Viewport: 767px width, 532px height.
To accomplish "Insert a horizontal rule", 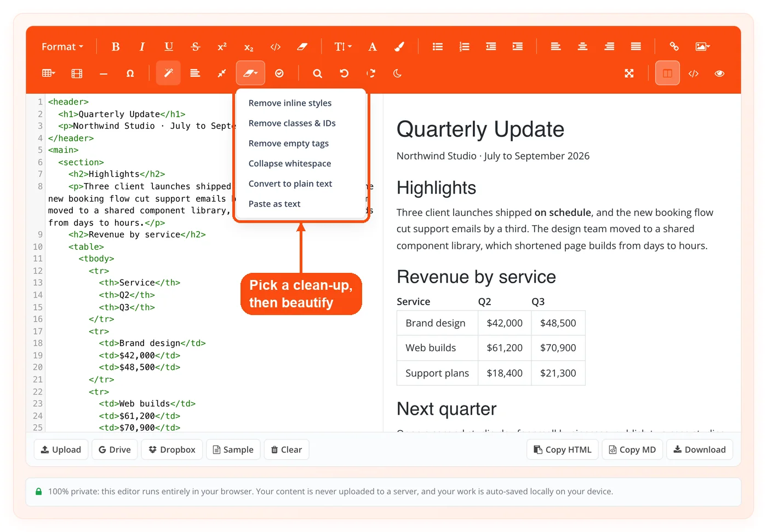I will [x=104, y=73].
